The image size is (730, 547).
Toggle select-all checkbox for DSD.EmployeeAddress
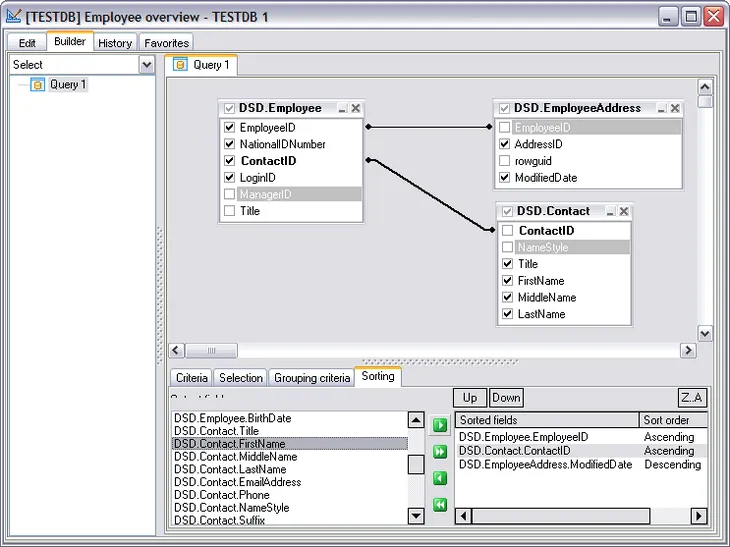pyautogui.click(x=504, y=108)
